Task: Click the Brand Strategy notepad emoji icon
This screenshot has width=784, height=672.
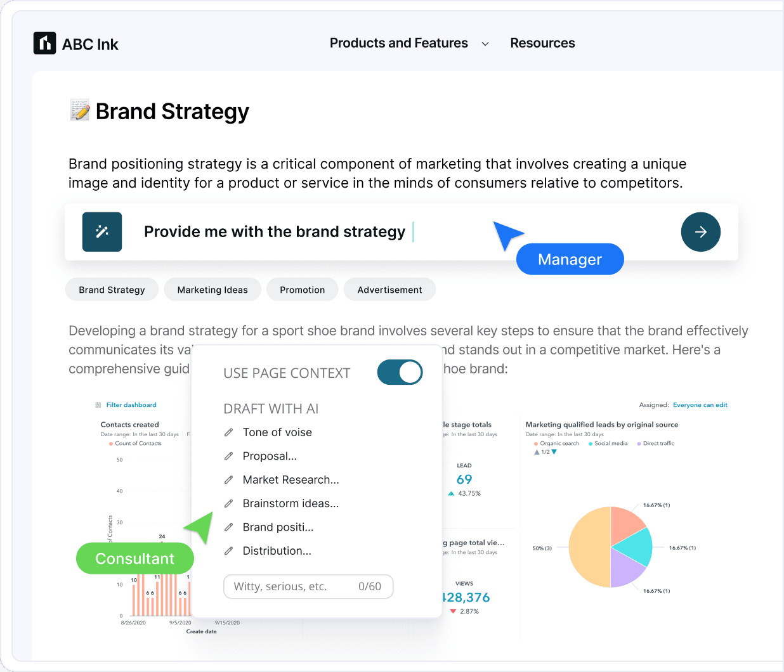Action: tap(80, 110)
